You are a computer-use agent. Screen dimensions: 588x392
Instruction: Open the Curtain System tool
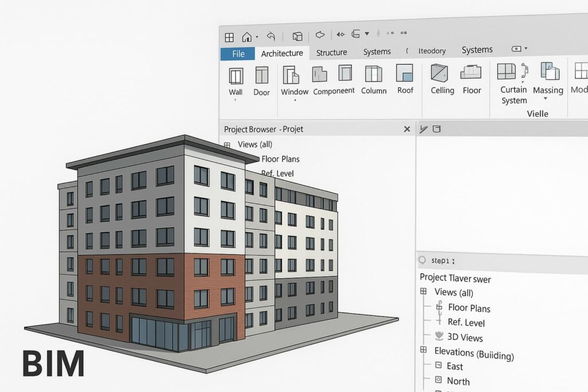click(x=506, y=72)
